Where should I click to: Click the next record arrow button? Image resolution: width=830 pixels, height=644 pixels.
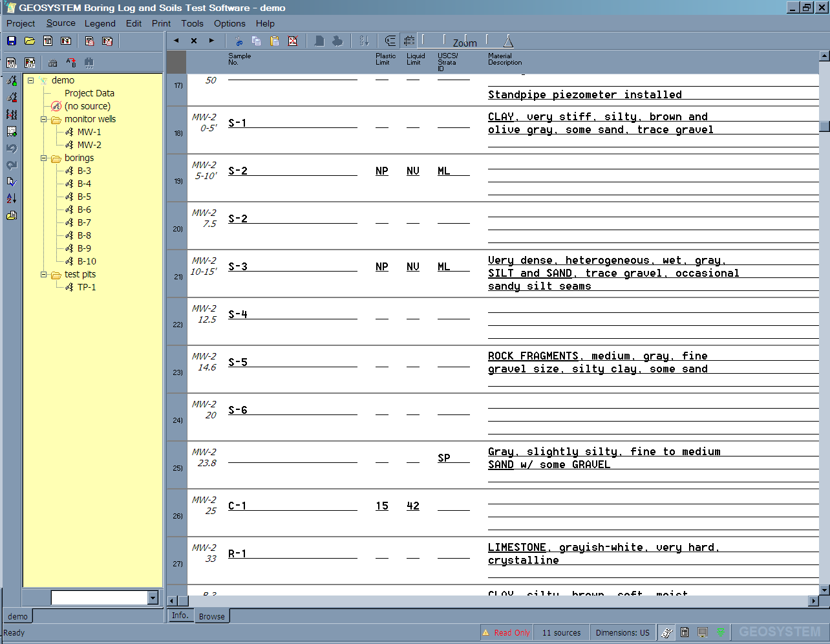tap(211, 41)
